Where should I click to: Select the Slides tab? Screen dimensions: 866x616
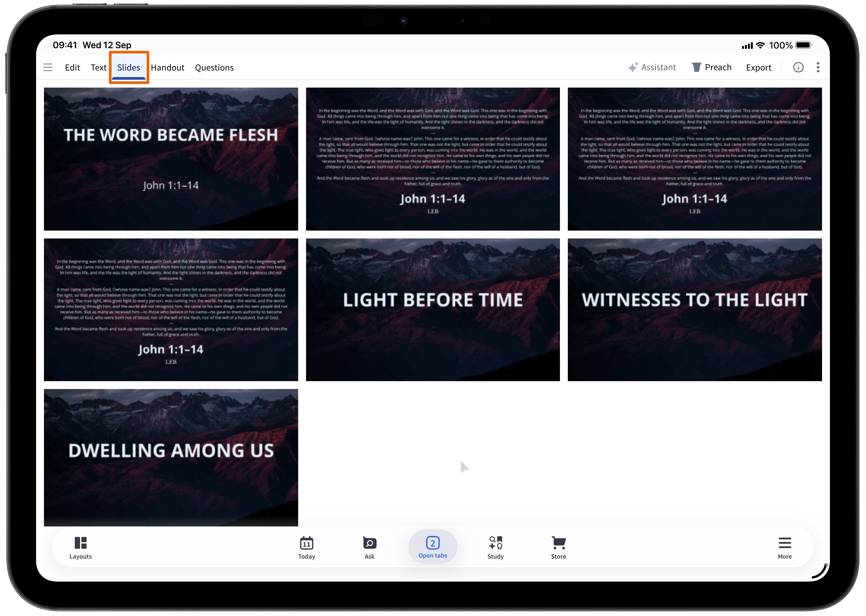point(129,68)
